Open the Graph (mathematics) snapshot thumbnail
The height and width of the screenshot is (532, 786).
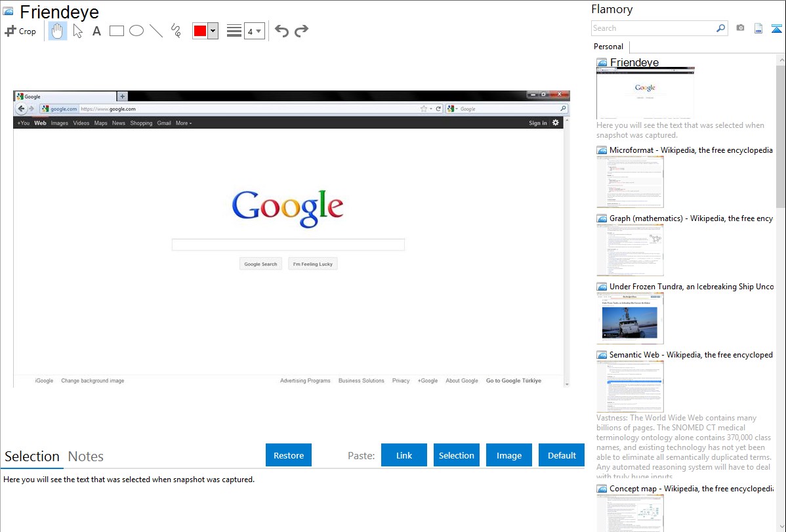coord(630,250)
